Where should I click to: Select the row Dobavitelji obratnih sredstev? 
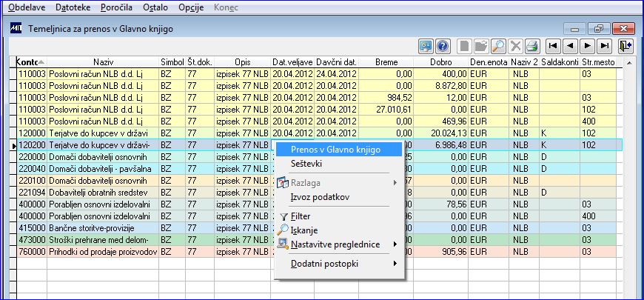tap(316, 193)
